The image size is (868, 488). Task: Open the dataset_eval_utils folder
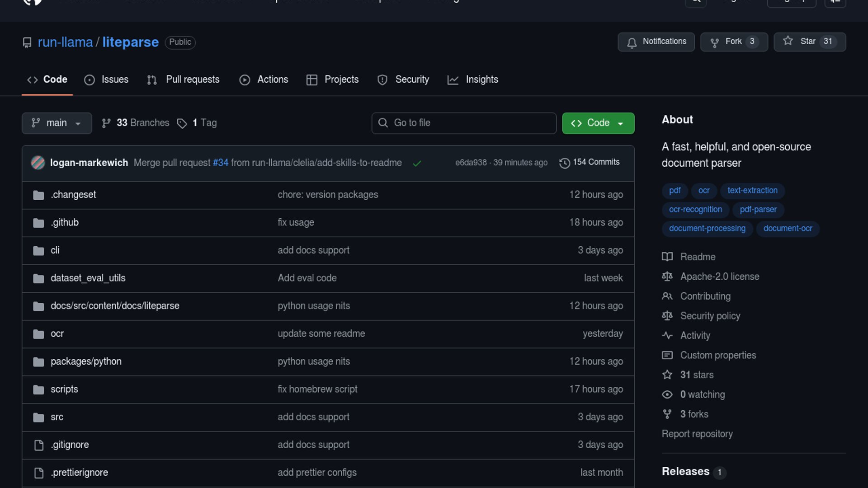88,278
